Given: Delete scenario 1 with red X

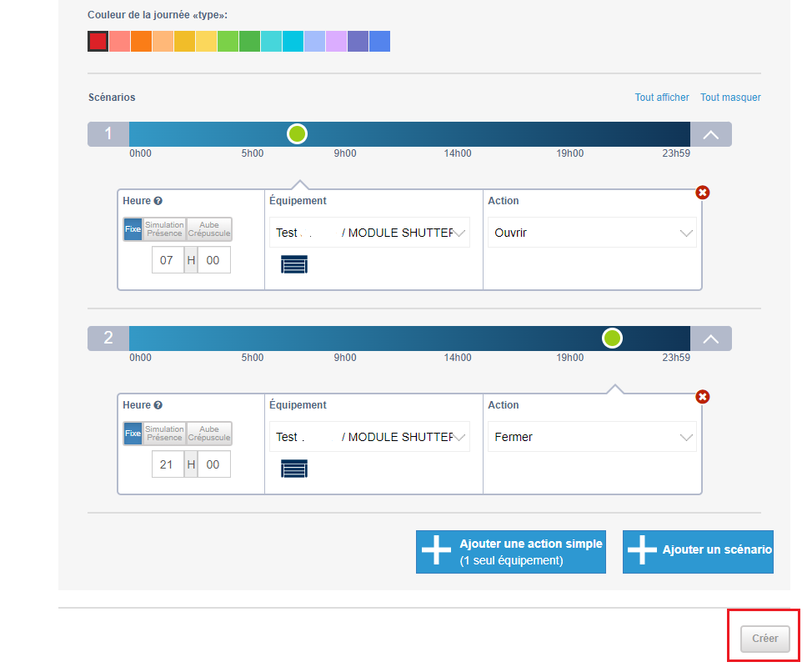Looking at the screenshot, I should click(703, 193).
